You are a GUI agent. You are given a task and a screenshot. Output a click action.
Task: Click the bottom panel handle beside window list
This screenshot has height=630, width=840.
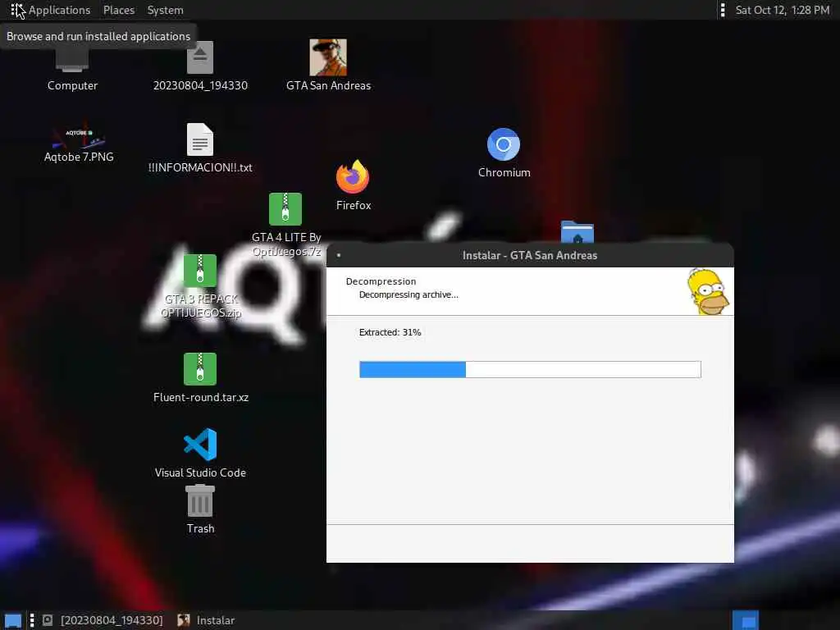(x=32, y=620)
